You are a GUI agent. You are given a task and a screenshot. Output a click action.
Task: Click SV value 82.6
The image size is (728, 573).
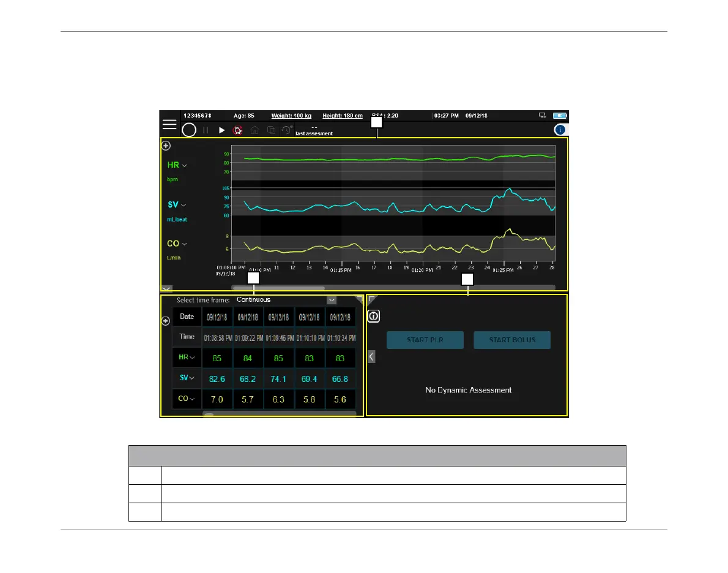click(217, 379)
